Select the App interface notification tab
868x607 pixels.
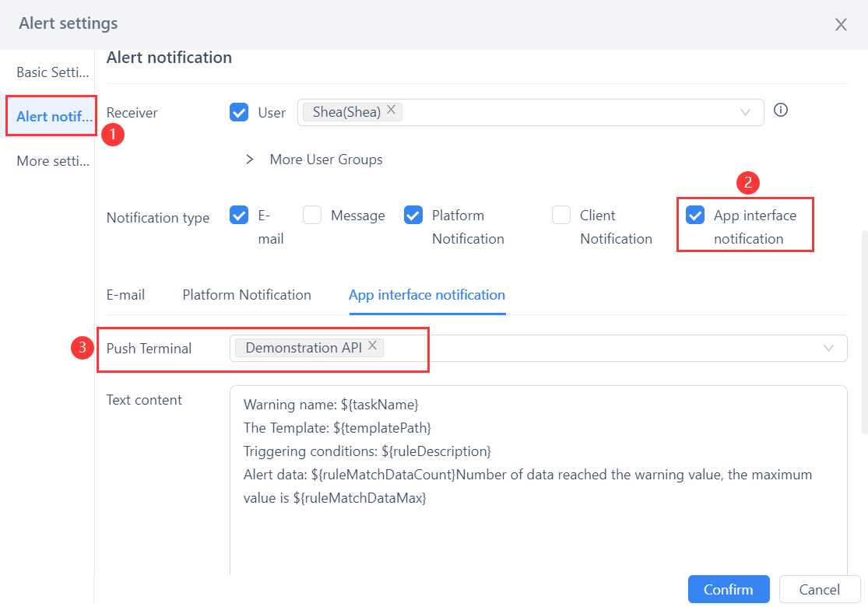tap(427, 295)
